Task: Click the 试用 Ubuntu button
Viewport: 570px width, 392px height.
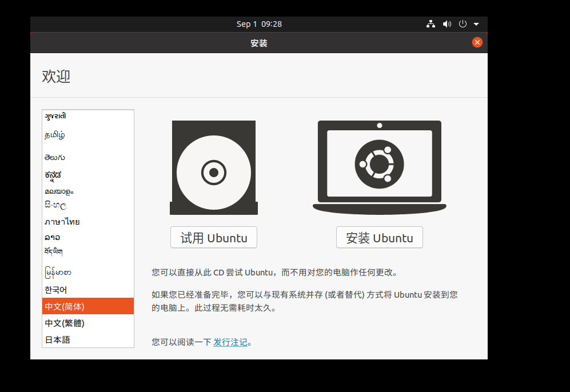Action: point(214,238)
